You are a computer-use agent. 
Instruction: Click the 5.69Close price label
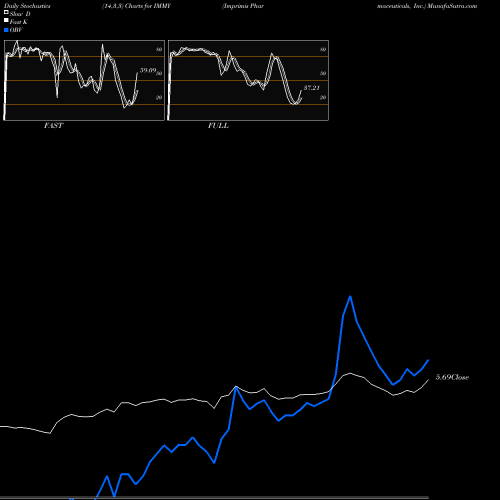452,377
